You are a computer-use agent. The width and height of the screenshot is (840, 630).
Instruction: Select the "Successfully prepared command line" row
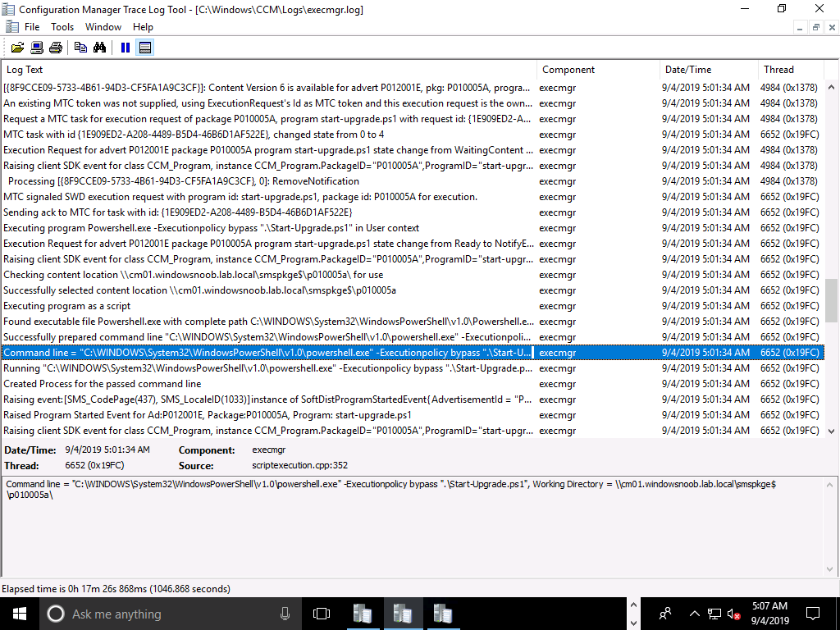pos(413,337)
